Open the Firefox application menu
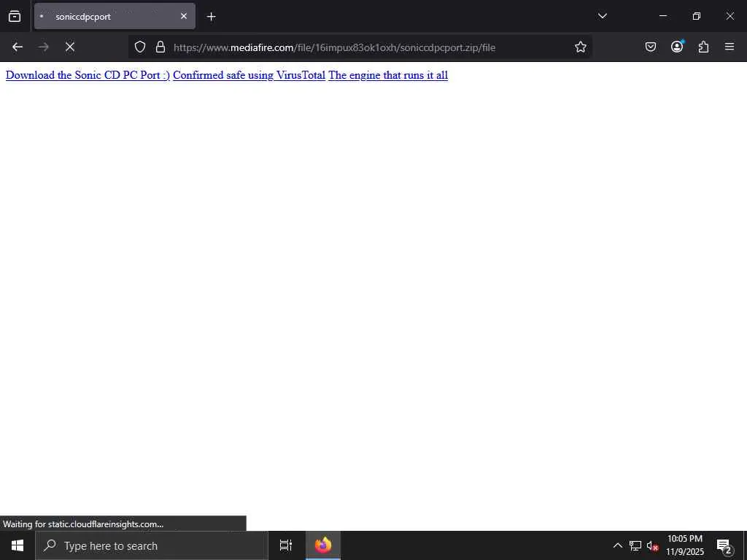This screenshot has width=747, height=560. [x=729, y=47]
